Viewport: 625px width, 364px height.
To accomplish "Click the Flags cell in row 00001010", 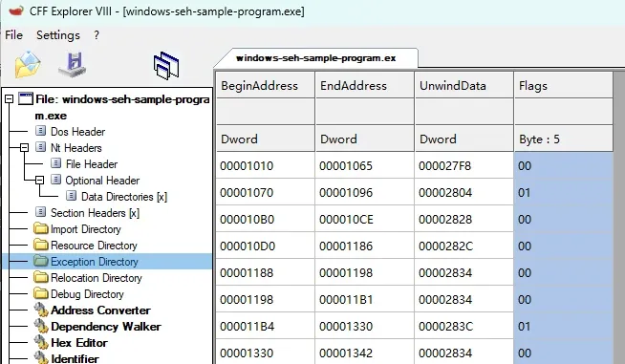I will (x=563, y=165).
